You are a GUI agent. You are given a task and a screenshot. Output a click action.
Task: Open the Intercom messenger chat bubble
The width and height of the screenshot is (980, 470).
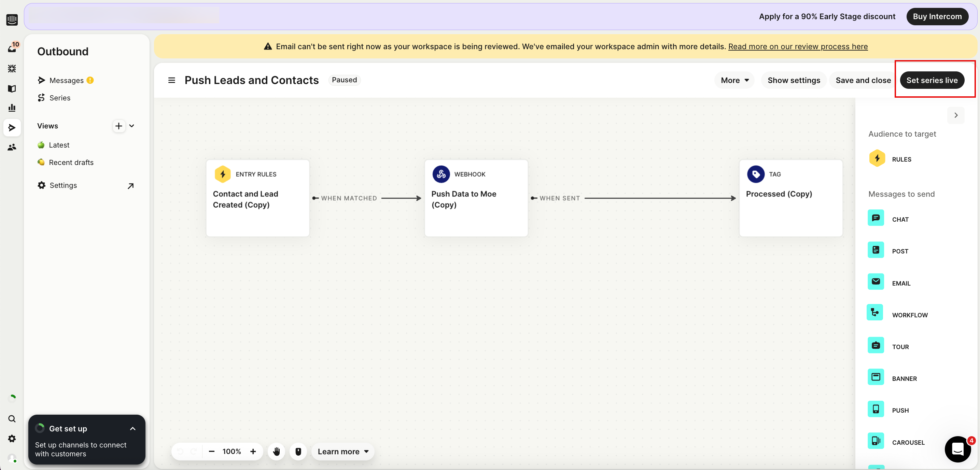click(x=958, y=450)
